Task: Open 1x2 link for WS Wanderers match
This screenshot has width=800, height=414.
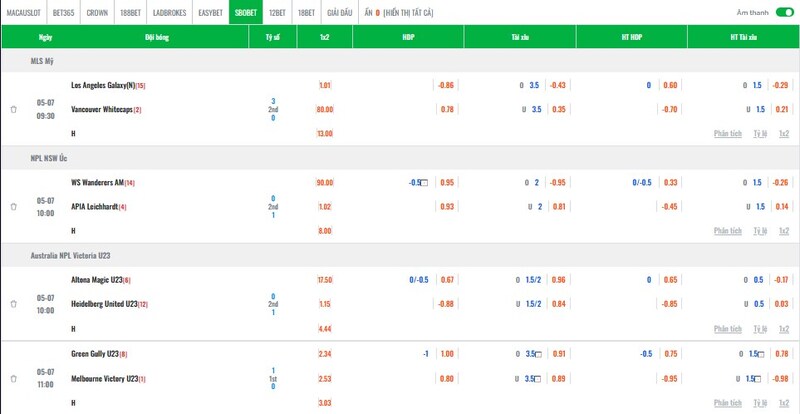Action: (x=784, y=231)
